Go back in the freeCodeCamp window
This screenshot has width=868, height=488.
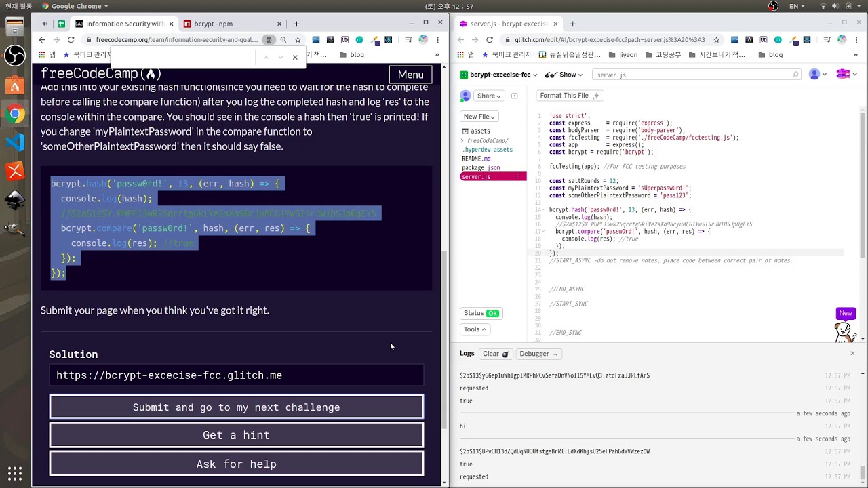(x=42, y=40)
